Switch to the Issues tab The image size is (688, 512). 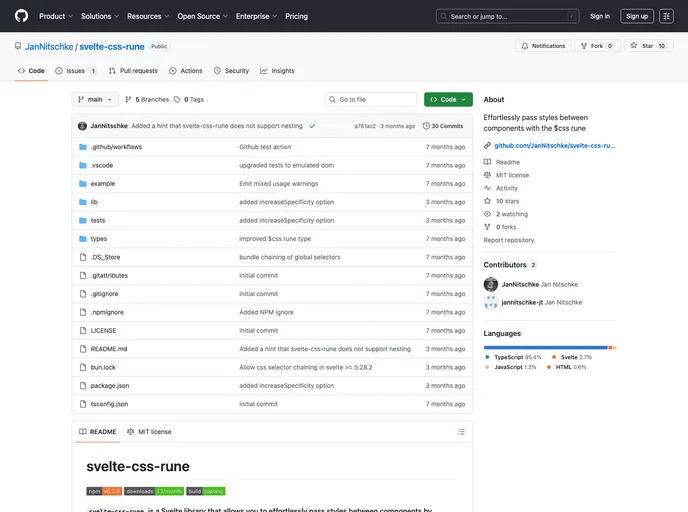pyautogui.click(x=76, y=71)
